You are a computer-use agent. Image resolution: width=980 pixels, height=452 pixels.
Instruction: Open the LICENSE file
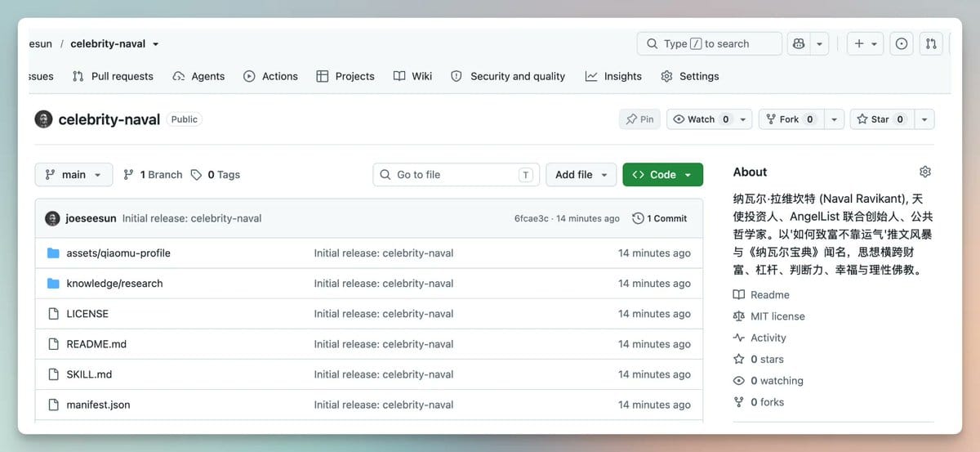pos(87,314)
